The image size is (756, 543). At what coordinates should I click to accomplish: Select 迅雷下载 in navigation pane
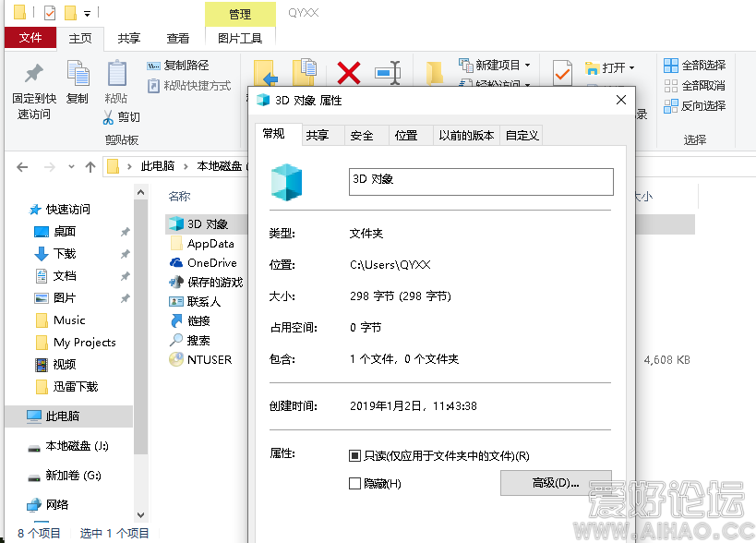67,387
